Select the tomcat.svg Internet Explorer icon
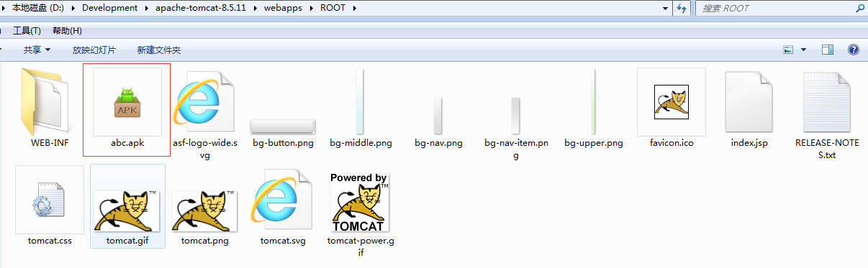 pyautogui.click(x=283, y=199)
